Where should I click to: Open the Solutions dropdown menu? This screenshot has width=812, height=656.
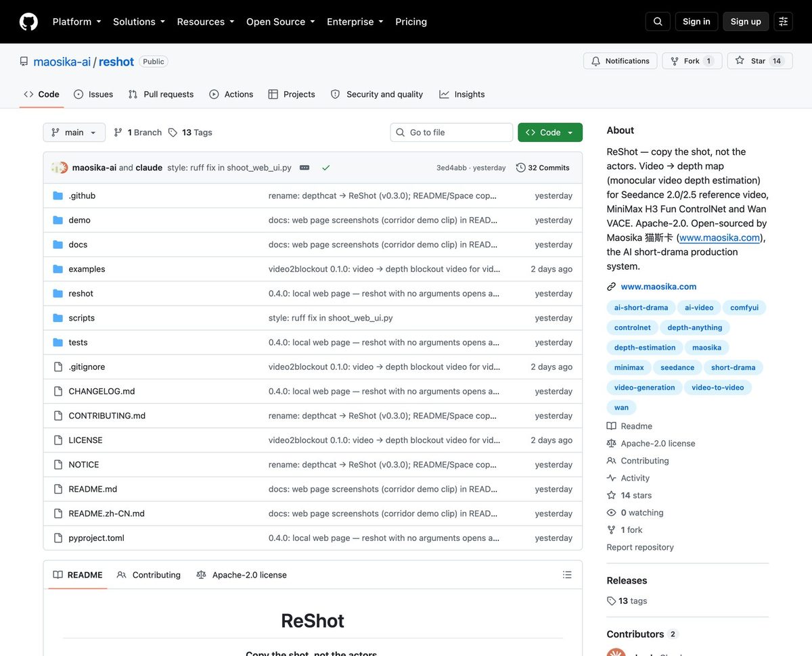(139, 22)
